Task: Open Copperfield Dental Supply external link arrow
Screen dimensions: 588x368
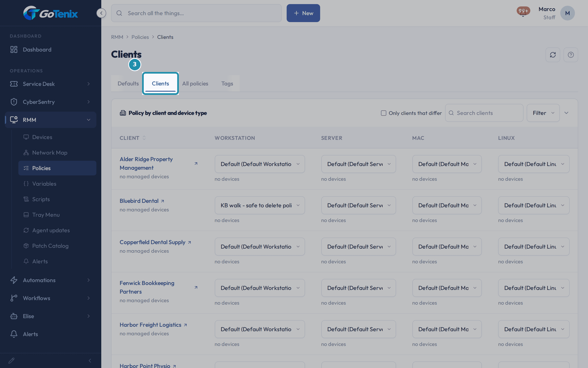Action: tap(189, 242)
